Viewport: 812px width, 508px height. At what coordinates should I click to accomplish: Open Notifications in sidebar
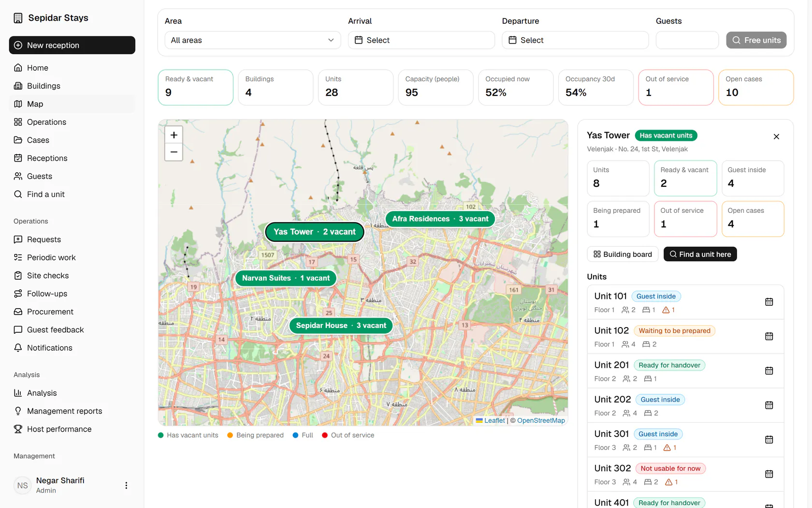tap(72, 348)
